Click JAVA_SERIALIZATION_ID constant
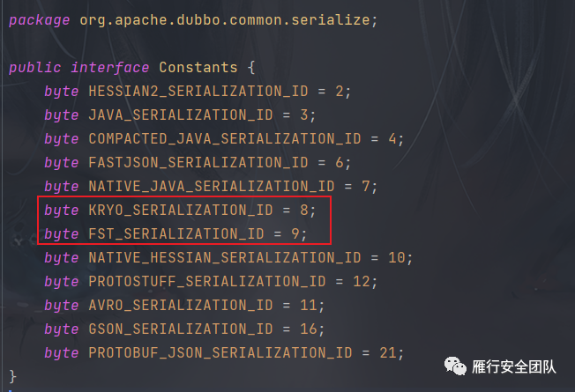 click(x=181, y=115)
